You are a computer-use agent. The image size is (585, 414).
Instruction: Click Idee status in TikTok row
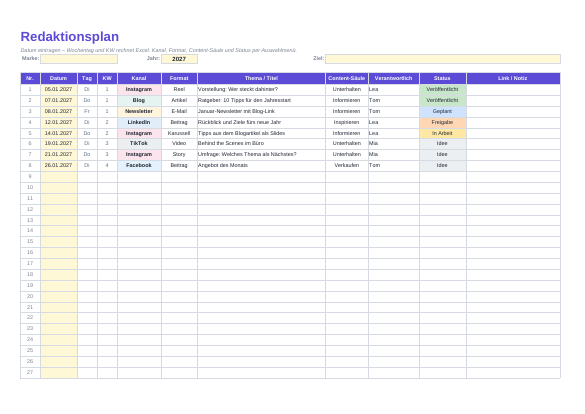pos(442,144)
